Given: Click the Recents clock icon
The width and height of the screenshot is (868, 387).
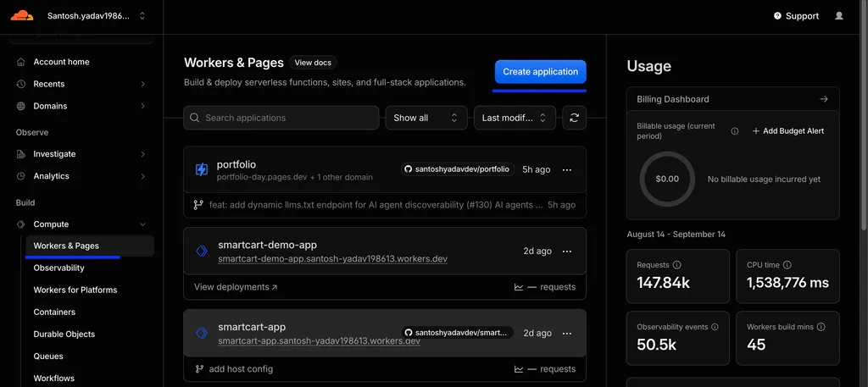Looking at the screenshot, I should tap(21, 84).
